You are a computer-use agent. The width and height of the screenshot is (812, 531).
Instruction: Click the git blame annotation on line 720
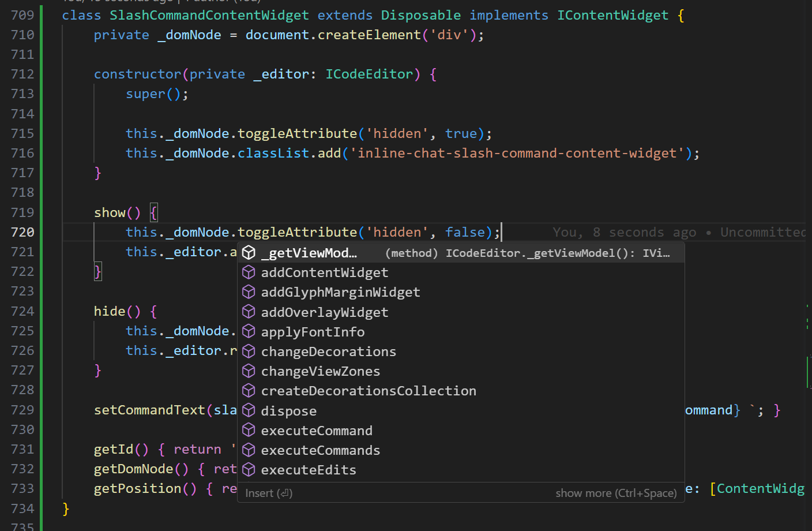point(663,231)
